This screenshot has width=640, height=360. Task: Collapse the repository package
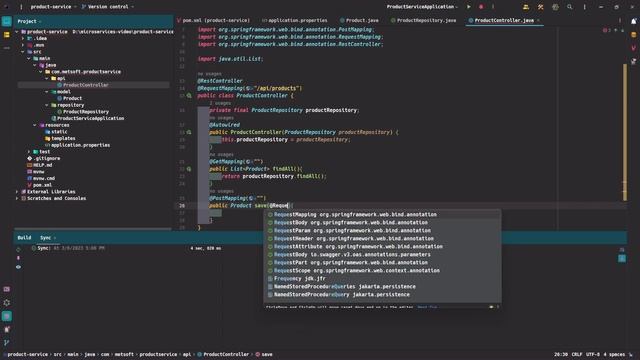(47, 105)
